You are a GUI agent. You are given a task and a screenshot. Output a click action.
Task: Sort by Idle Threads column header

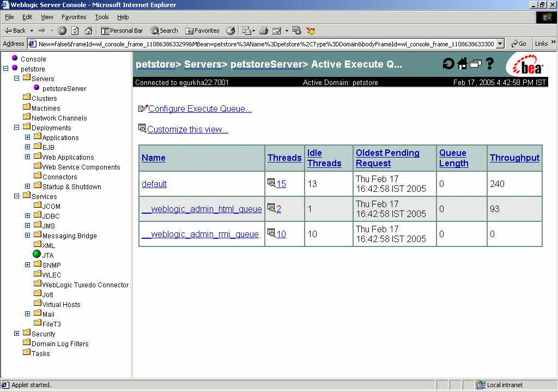pos(324,158)
